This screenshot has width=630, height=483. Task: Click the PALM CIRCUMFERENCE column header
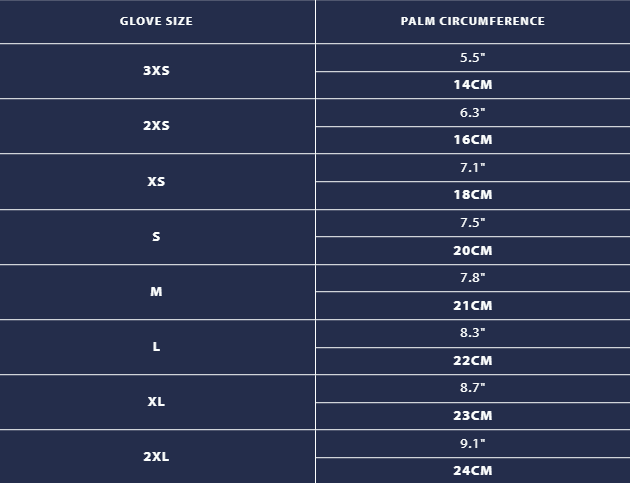point(472,21)
